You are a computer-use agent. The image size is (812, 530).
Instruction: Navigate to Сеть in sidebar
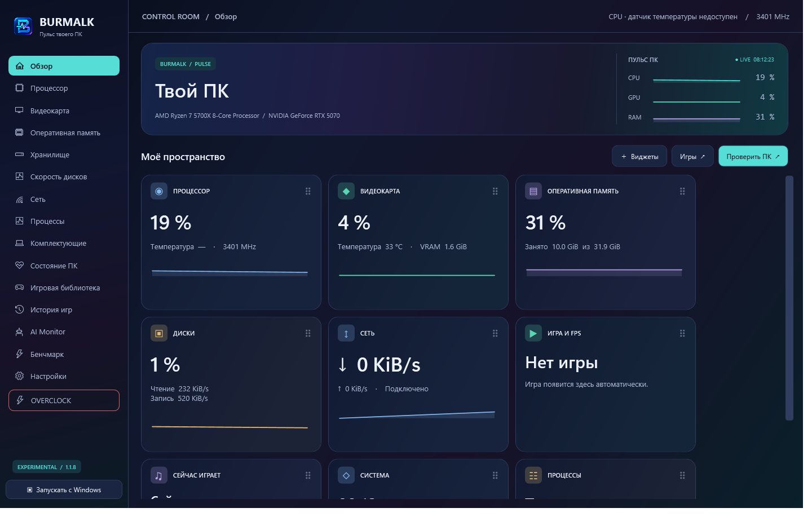pyautogui.click(x=64, y=199)
